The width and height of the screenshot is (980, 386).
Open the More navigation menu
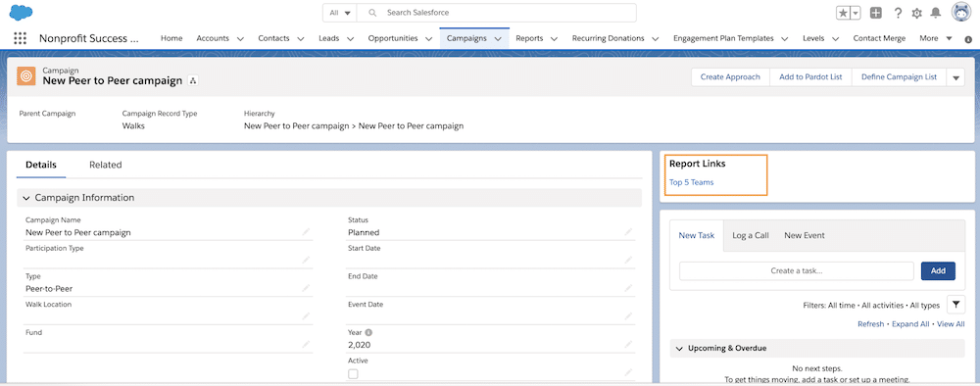pyautogui.click(x=936, y=38)
